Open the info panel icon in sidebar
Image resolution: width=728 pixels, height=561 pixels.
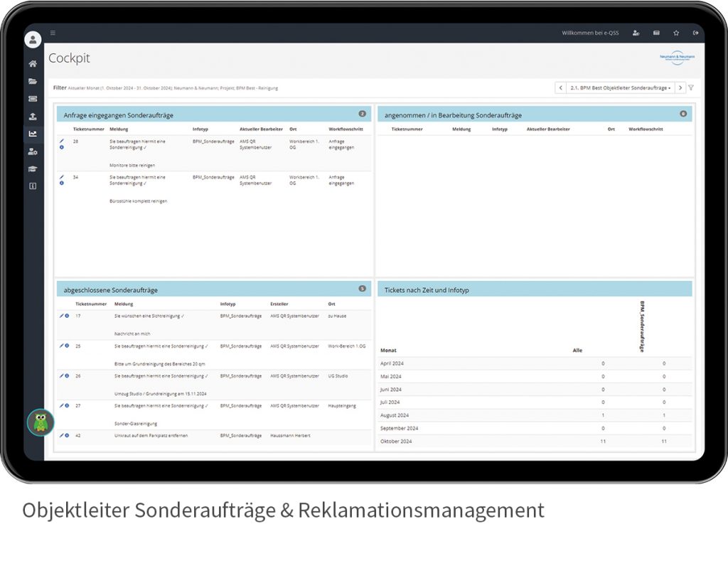pyautogui.click(x=31, y=186)
